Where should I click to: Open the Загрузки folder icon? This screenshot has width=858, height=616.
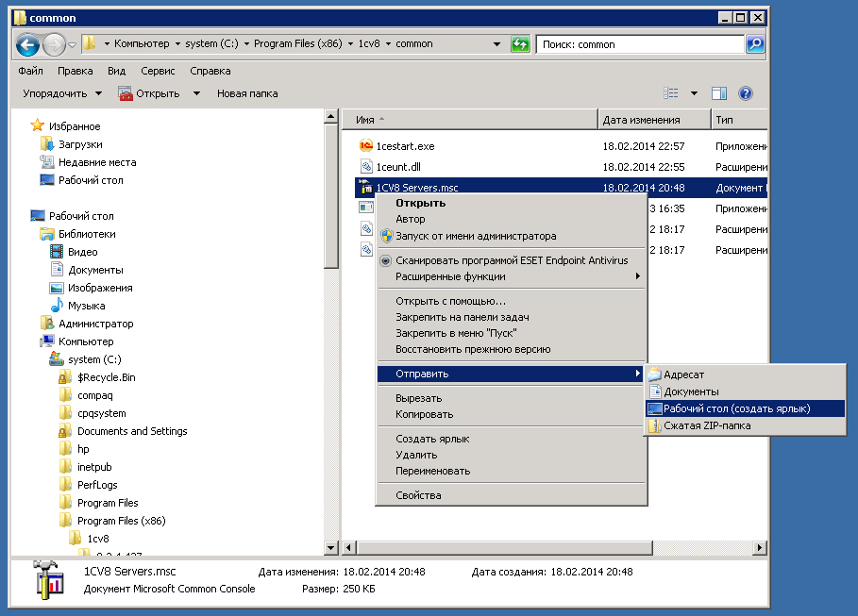click(x=47, y=144)
